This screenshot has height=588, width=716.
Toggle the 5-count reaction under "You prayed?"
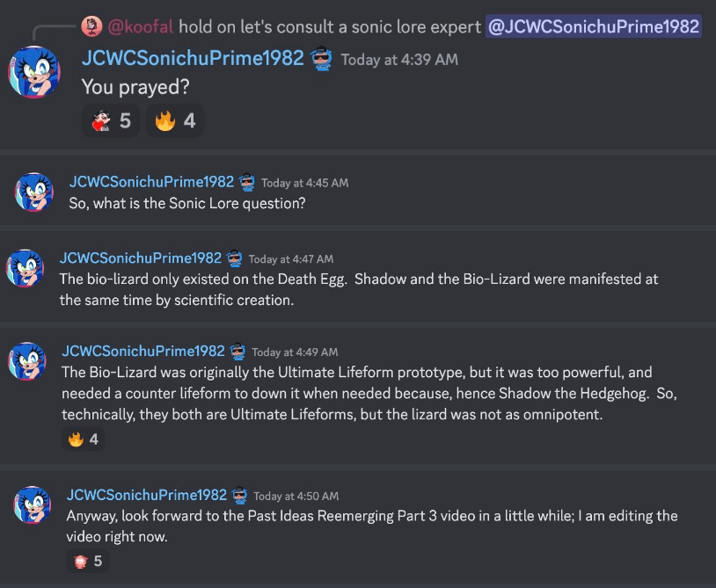[112, 121]
